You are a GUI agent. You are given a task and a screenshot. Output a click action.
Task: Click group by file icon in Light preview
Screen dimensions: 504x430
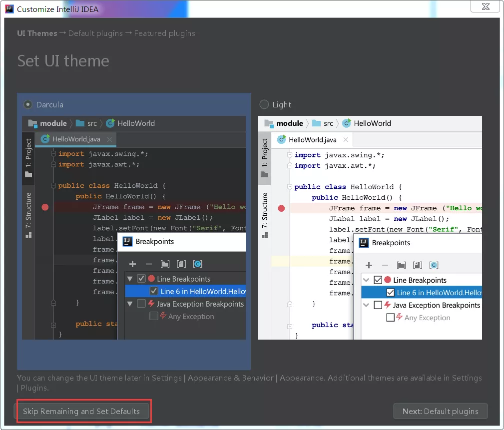[x=418, y=266]
